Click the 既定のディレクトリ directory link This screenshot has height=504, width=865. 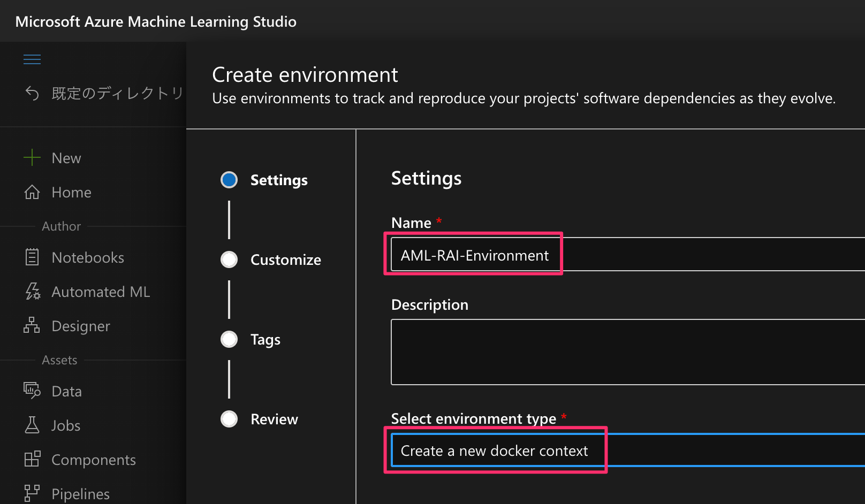click(117, 94)
